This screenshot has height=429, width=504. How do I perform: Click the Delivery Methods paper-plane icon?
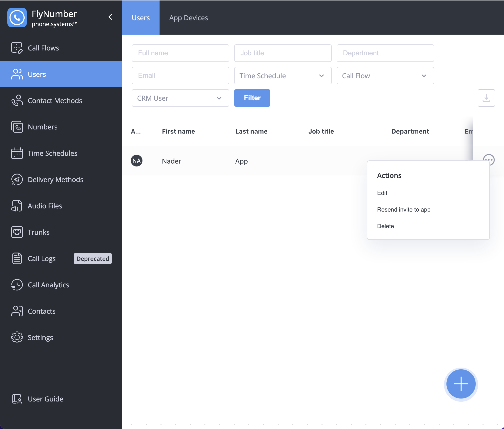pos(17,179)
